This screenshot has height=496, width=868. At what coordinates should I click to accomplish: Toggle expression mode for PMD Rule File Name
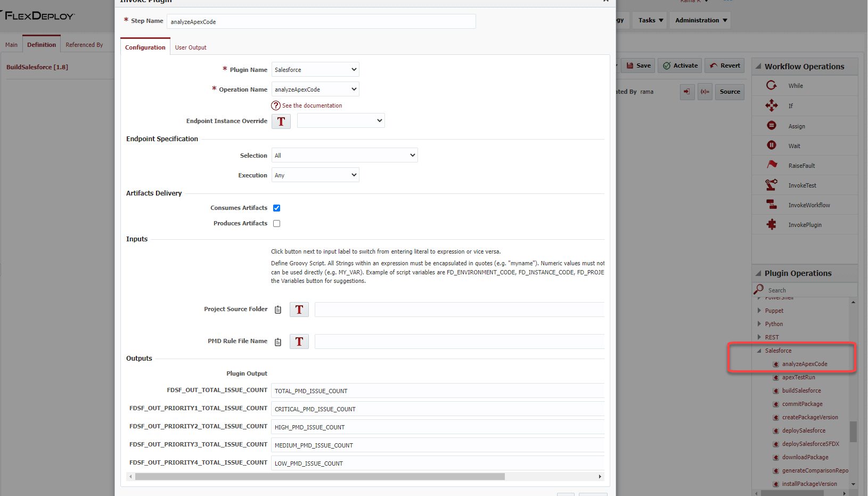pos(299,341)
